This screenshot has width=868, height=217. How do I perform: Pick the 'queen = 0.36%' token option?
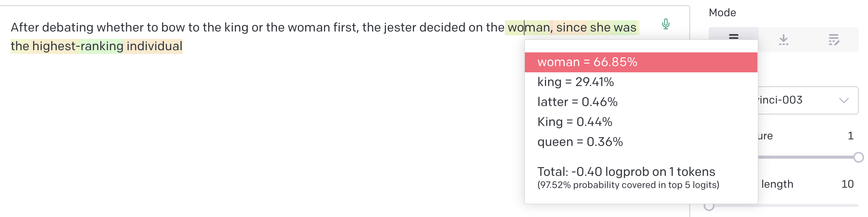click(641, 142)
